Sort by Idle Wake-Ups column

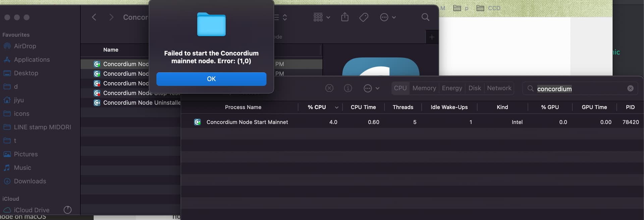click(449, 107)
